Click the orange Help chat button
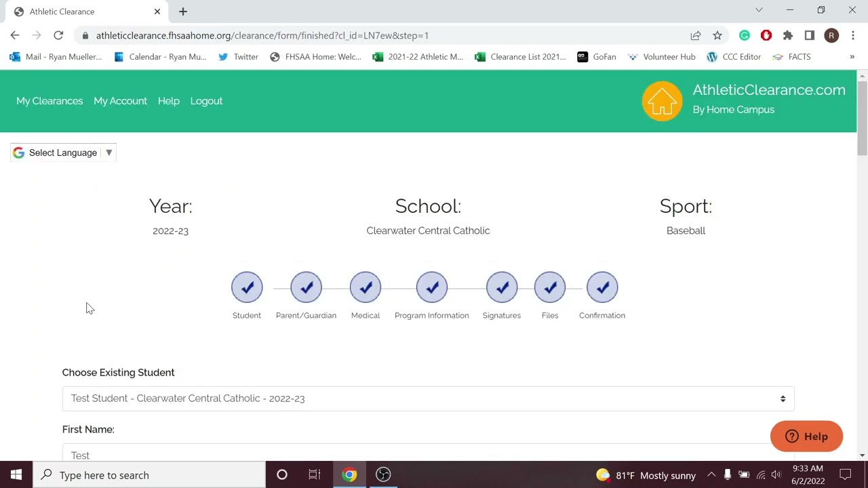The width and height of the screenshot is (868, 488). pos(806,436)
